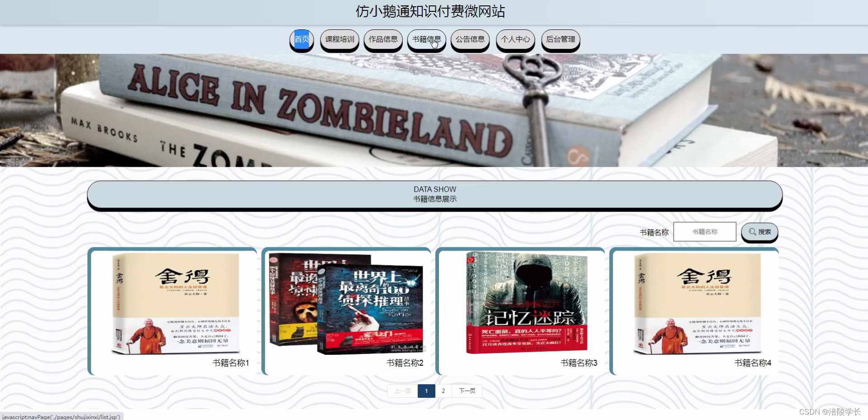Open the 书籍名称2 detective book cover
Screen dimensions: 868x420
coord(347,303)
